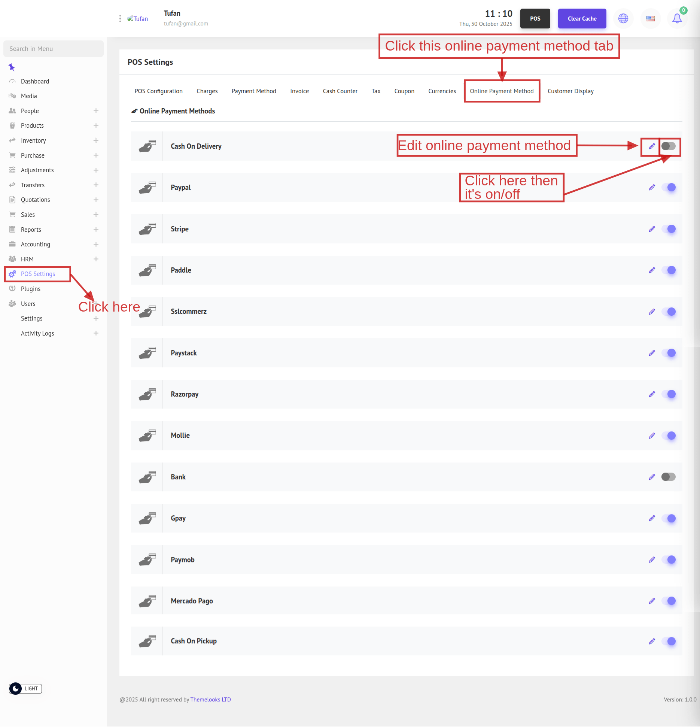Click the three-dot menu beside Tufan logo
700x728 pixels.
[120, 19]
